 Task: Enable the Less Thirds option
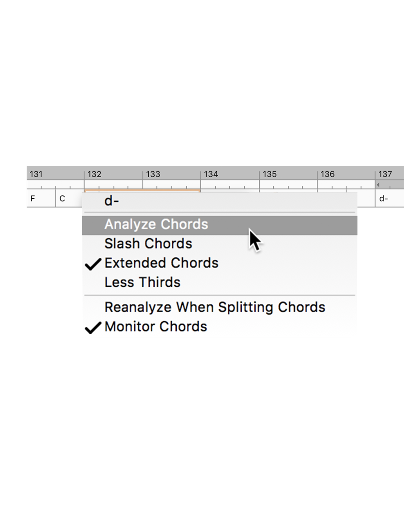[x=142, y=283]
